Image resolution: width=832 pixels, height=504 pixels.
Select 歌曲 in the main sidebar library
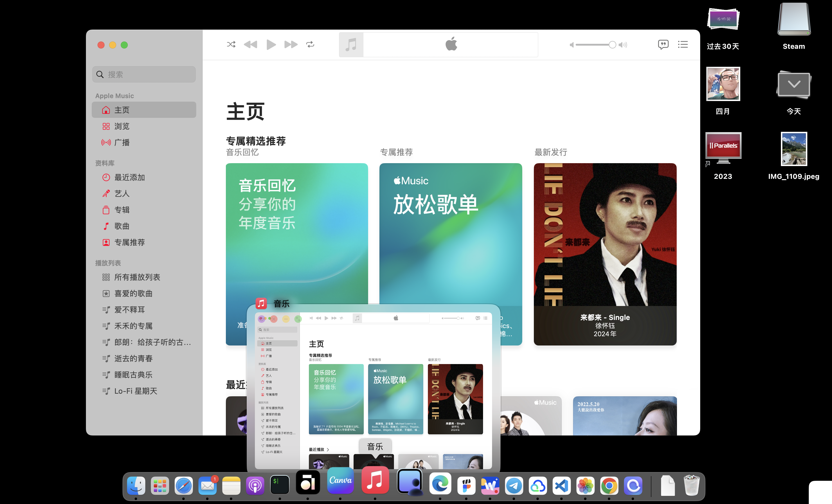click(x=144, y=226)
